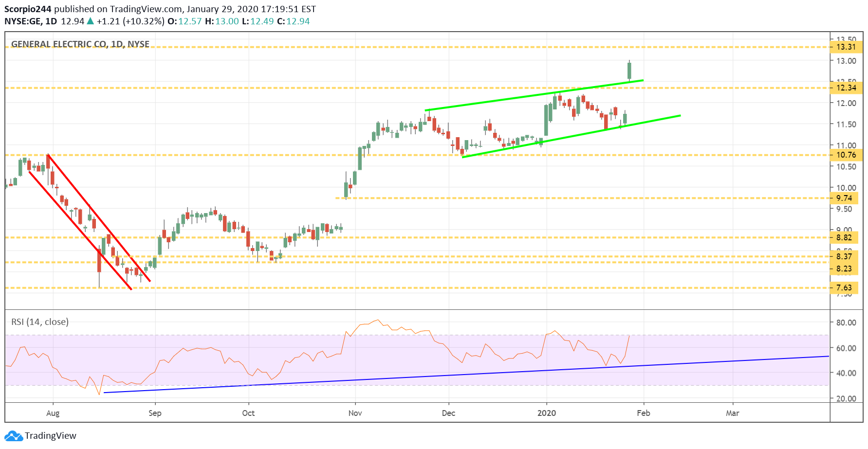Screen dimensions: 868x449
Task: Click the latest green breakout candle near 13.00
Action: (x=629, y=71)
